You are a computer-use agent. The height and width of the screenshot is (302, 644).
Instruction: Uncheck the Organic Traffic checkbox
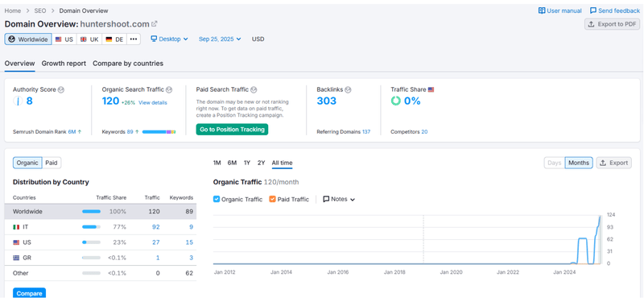click(x=217, y=199)
